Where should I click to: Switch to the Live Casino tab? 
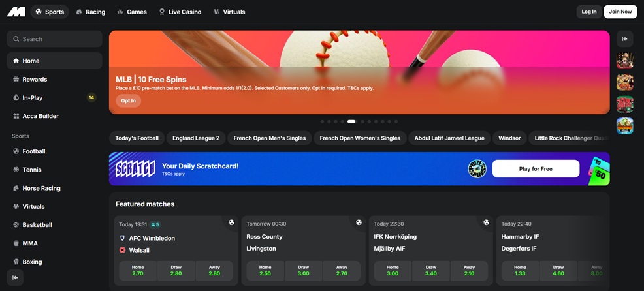180,12
